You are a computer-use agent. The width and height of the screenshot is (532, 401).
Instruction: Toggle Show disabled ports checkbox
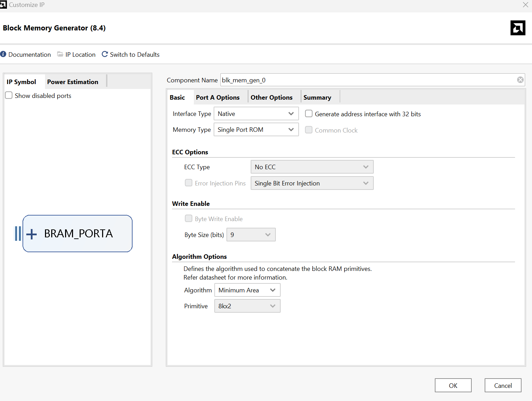(9, 95)
